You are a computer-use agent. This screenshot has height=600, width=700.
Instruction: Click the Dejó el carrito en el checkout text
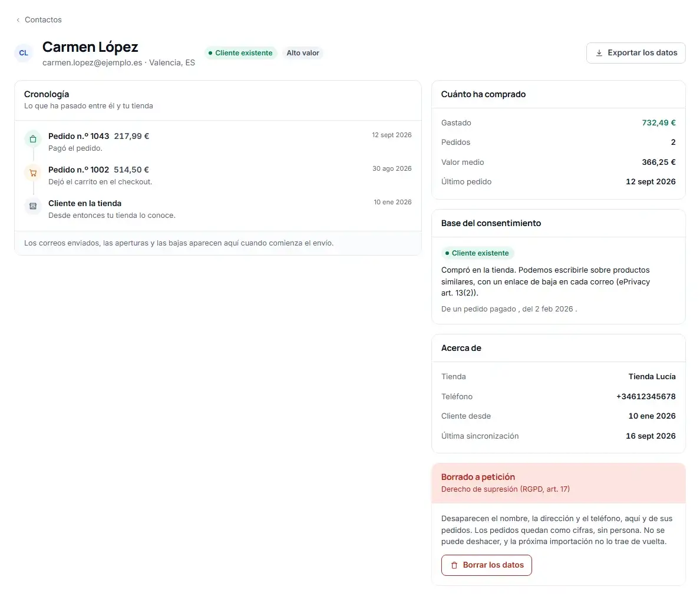pyautogui.click(x=100, y=181)
